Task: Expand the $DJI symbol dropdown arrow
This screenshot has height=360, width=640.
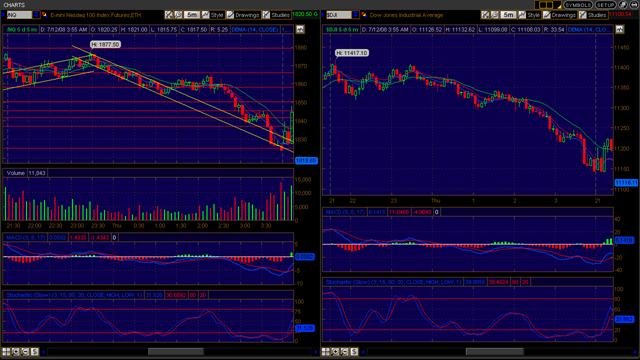Action: (x=355, y=15)
